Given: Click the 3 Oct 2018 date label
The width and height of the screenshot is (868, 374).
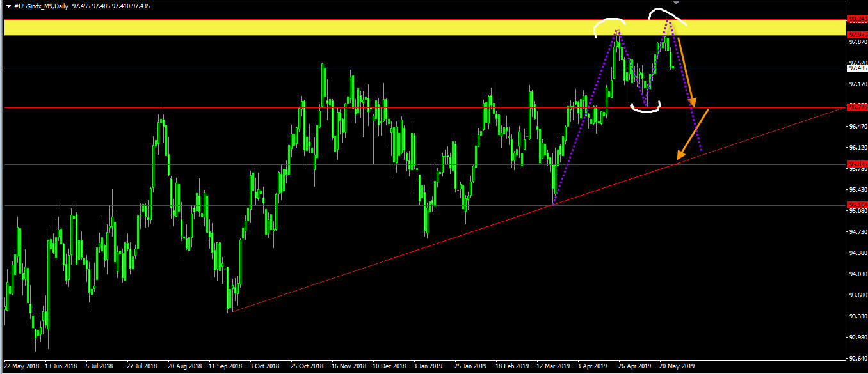Looking at the screenshot, I should tap(266, 367).
